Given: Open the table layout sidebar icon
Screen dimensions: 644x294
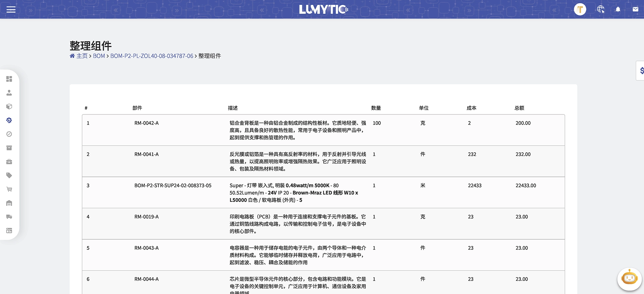Looking at the screenshot, I should (x=9, y=231).
